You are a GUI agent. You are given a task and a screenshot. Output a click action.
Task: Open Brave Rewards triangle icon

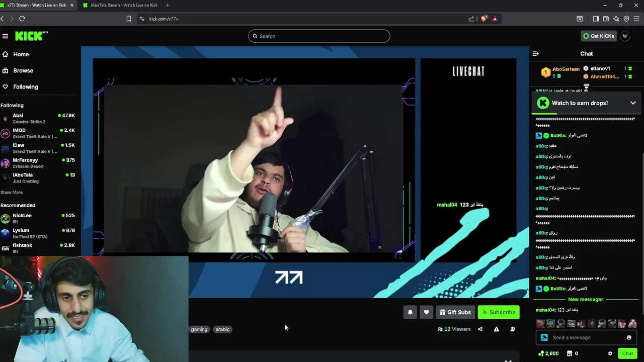point(495,19)
